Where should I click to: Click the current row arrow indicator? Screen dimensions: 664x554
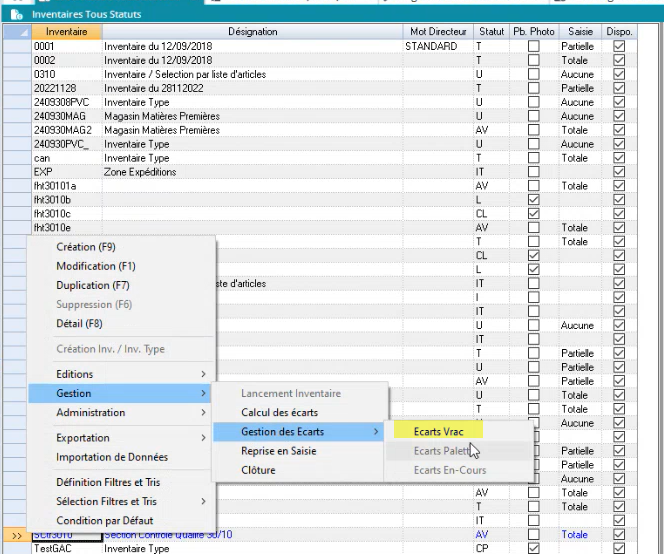click(16, 535)
